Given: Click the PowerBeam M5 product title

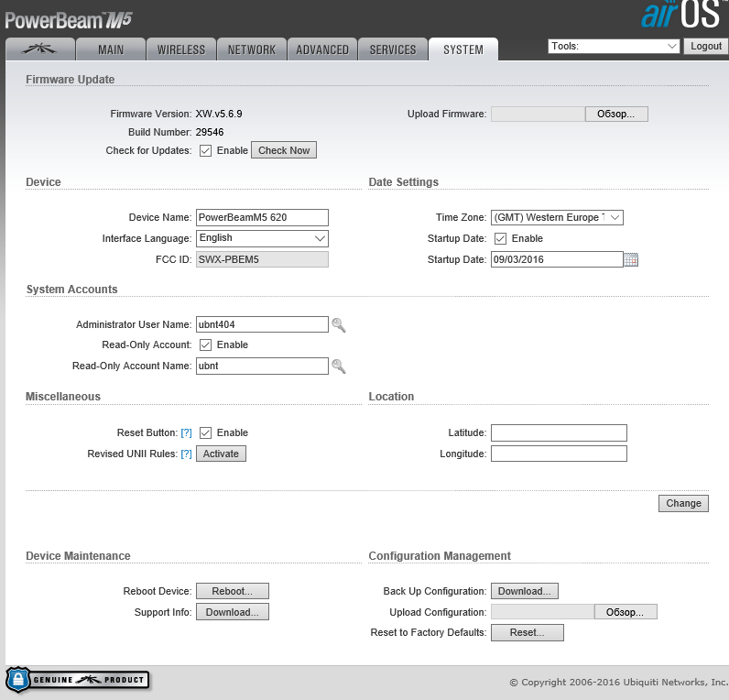Looking at the screenshot, I should pos(69,20).
